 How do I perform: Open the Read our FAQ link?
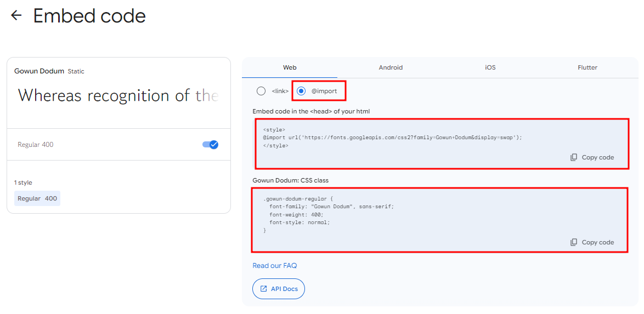[275, 266]
